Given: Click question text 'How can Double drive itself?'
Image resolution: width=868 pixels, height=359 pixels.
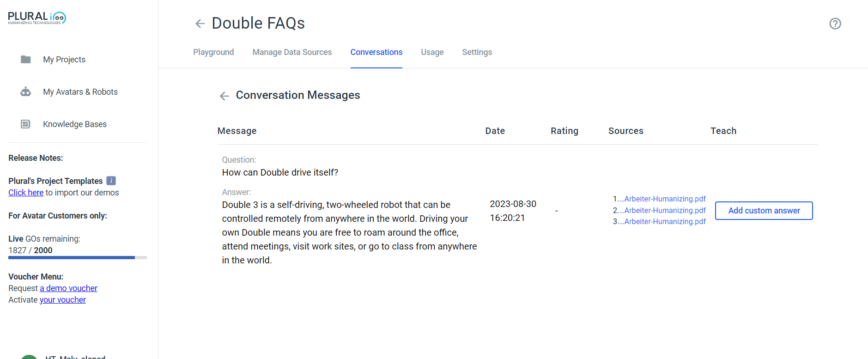Looking at the screenshot, I should (280, 172).
